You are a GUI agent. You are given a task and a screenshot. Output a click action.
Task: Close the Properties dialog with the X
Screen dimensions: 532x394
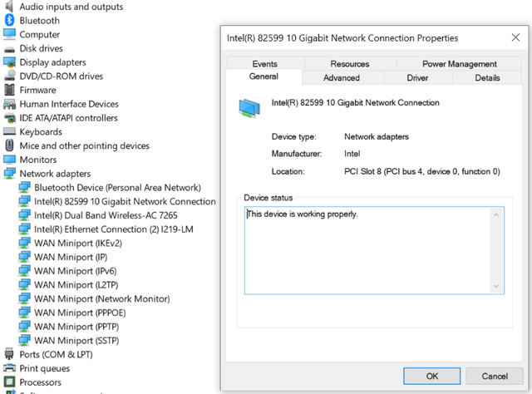pos(515,37)
